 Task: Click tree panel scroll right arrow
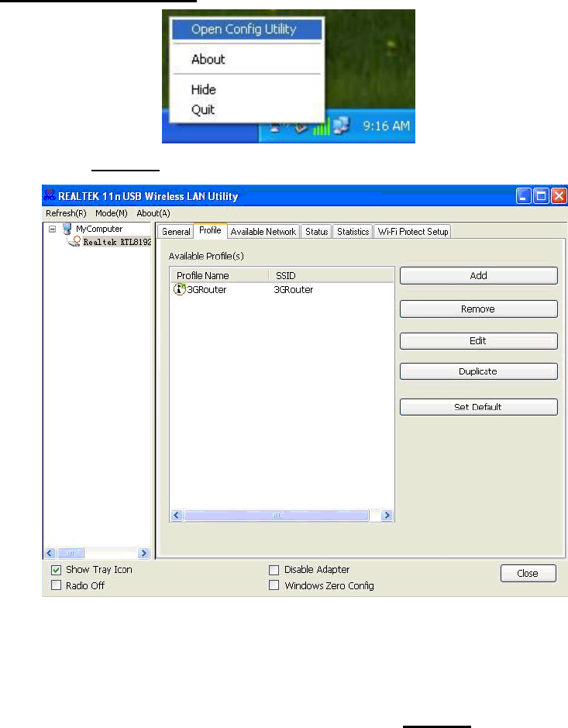click(144, 553)
